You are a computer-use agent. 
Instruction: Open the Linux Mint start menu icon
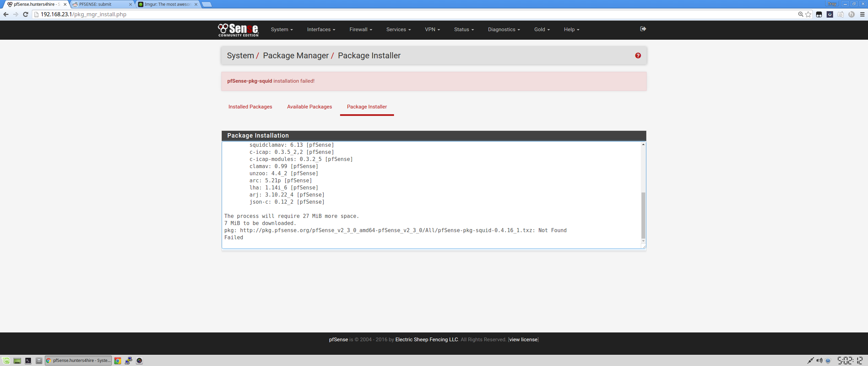point(6,361)
